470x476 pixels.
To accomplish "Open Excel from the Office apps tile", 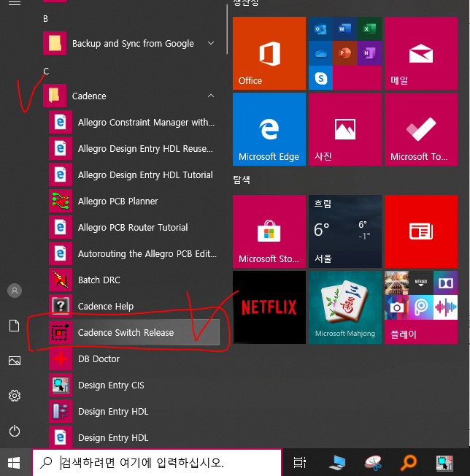I will (x=369, y=29).
